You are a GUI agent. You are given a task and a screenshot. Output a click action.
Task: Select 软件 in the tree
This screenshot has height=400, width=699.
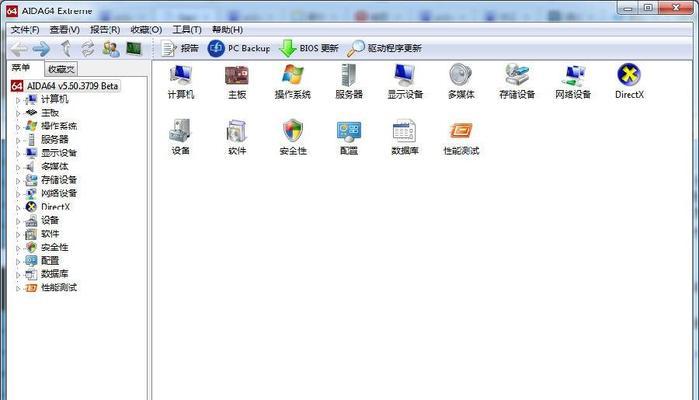(x=50, y=234)
